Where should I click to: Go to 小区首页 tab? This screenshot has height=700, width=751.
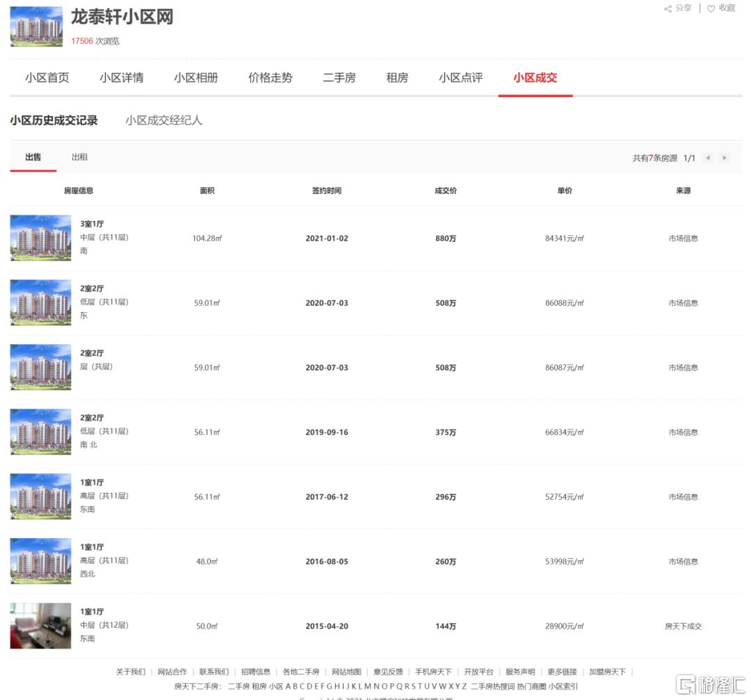tap(47, 78)
